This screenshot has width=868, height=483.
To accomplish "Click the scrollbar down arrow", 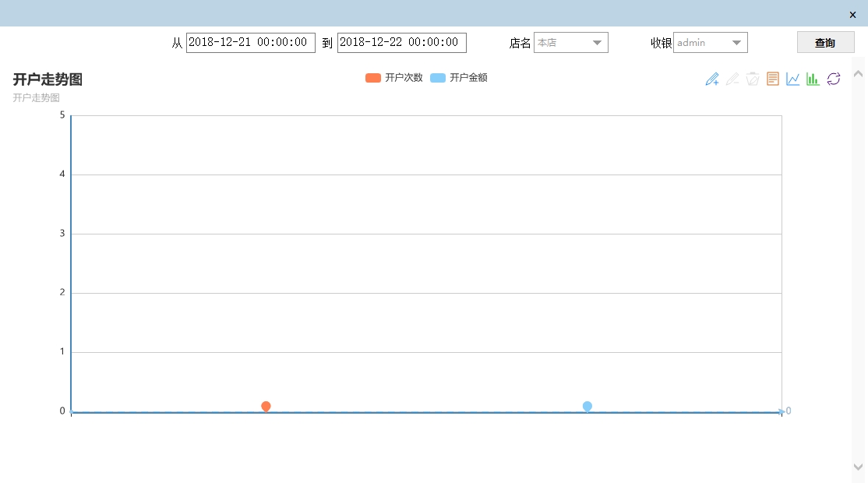I will (859, 467).
